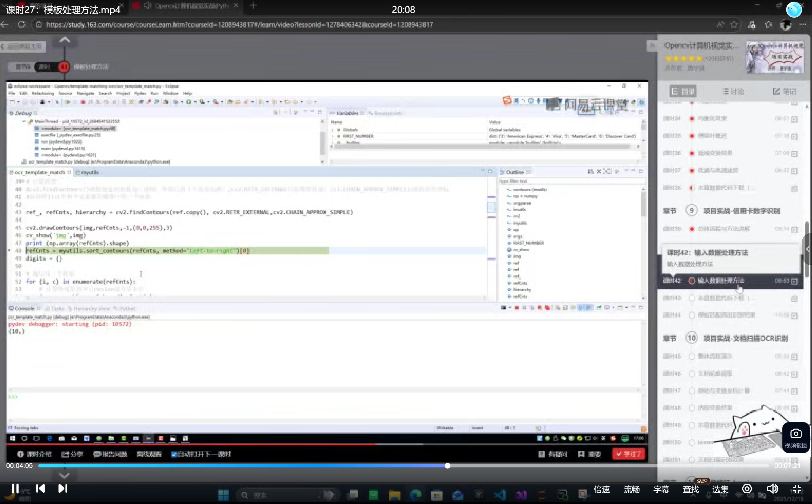The width and height of the screenshot is (812, 504).
Task: Collapse the course sidebar with the double-arrow button
Action: (x=652, y=46)
